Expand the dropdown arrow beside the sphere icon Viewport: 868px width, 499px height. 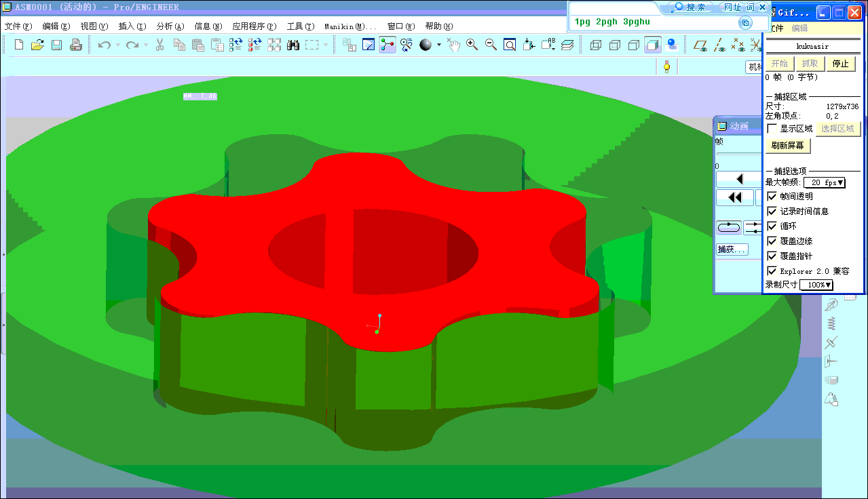(438, 45)
